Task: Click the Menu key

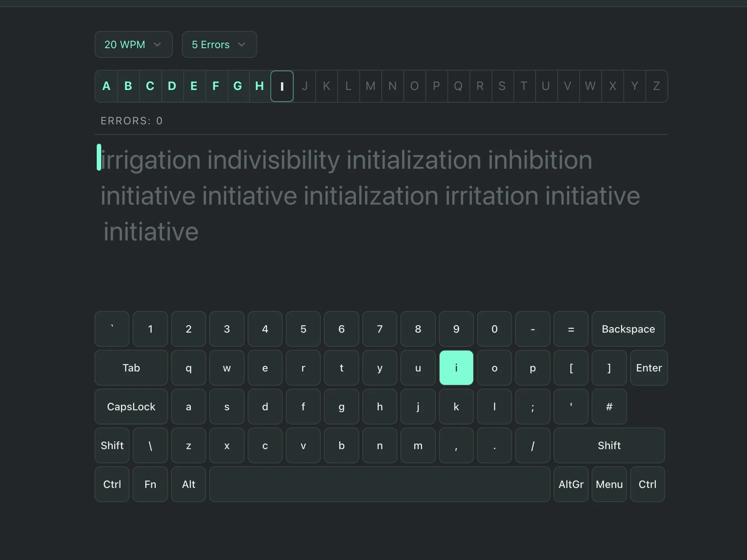Action: pyautogui.click(x=609, y=484)
